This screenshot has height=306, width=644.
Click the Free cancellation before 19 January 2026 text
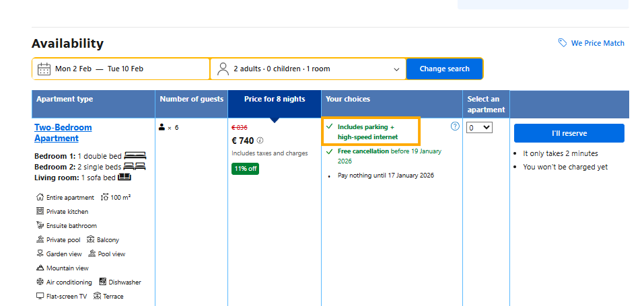(390, 156)
